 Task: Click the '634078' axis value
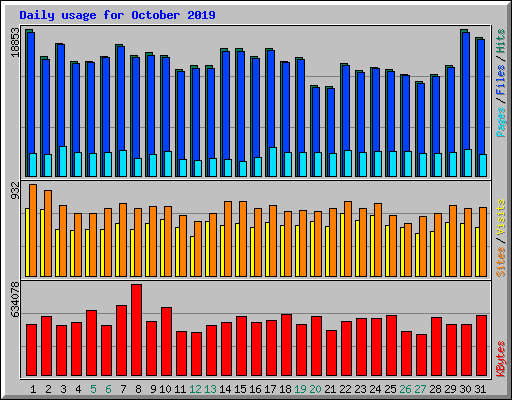15,300
